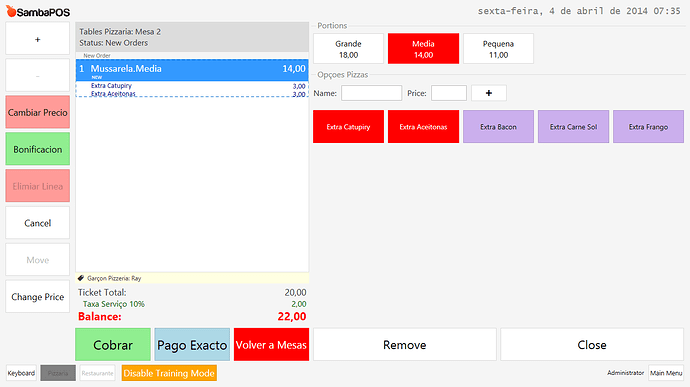Click the Balance amount 22,00
Screen dimensions: 690x387
point(292,317)
